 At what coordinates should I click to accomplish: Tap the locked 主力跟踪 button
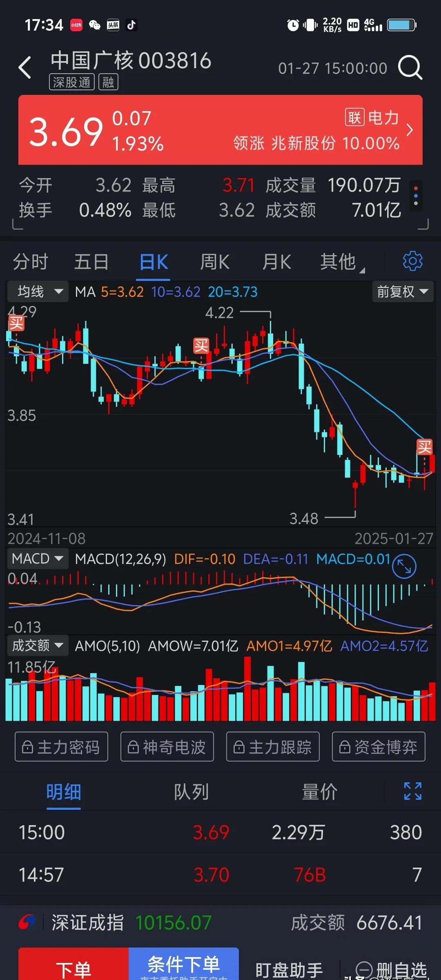point(273,747)
